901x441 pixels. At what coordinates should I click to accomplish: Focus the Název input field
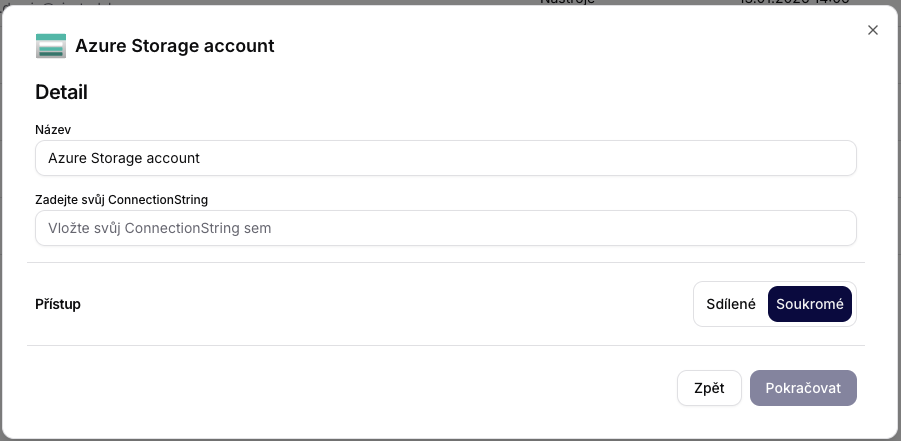[445, 158]
